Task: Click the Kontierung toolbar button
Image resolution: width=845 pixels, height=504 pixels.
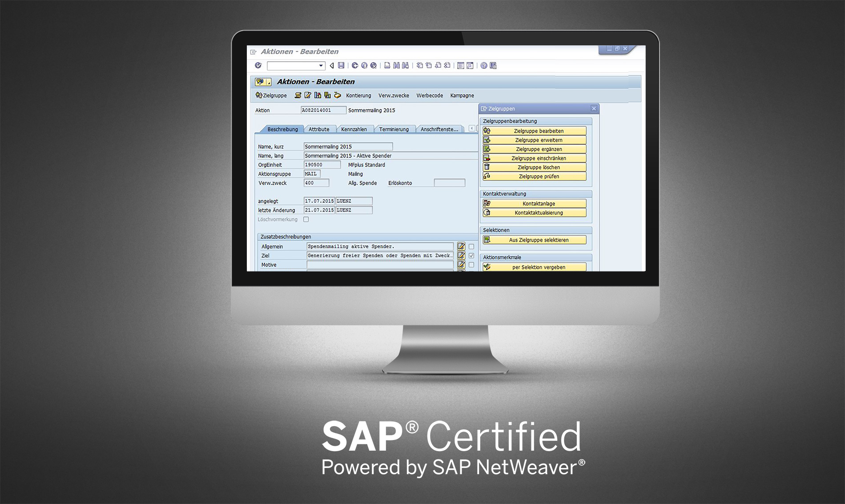Action: (358, 96)
